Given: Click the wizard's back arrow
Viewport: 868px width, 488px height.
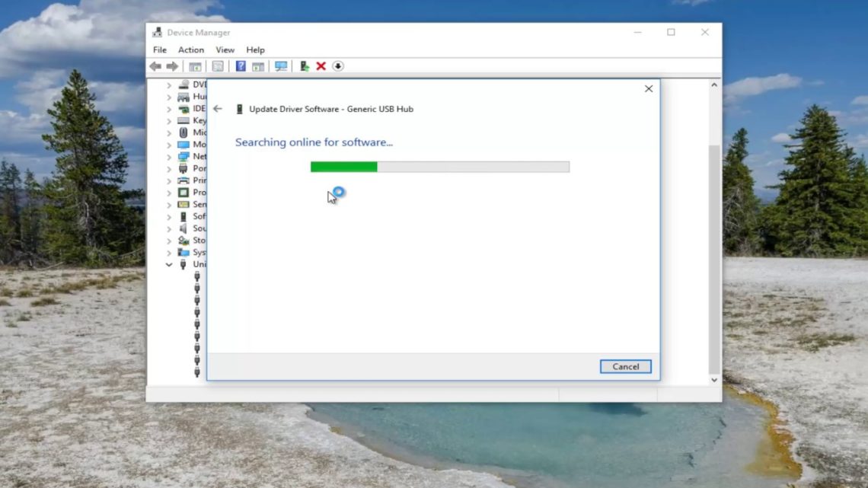Looking at the screenshot, I should click(x=217, y=109).
